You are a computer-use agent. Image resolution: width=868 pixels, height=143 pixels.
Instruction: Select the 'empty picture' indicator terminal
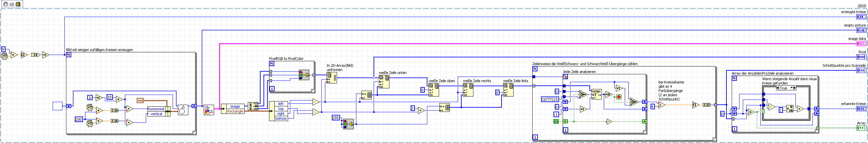click(x=861, y=30)
